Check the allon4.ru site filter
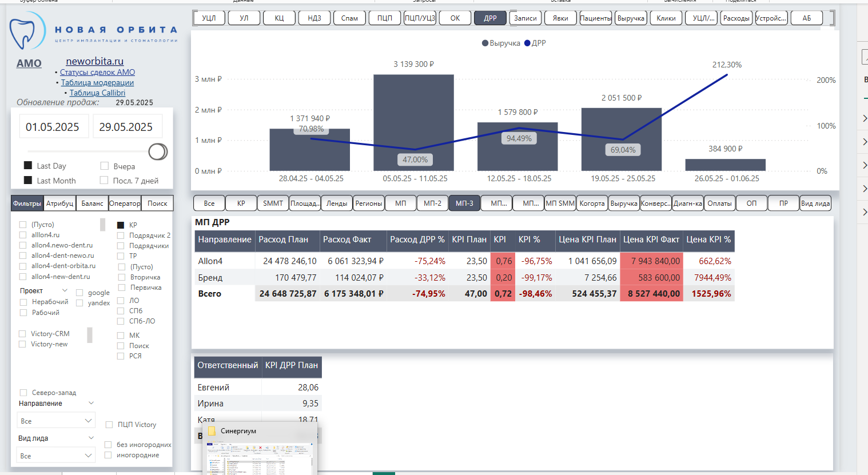The image size is (868, 475). point(23,235)
